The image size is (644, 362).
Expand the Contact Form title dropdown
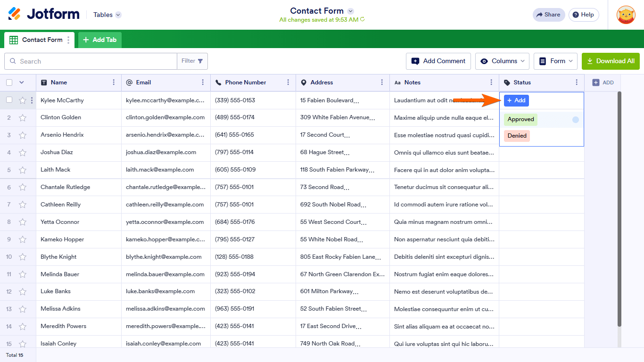coord(350,11)
